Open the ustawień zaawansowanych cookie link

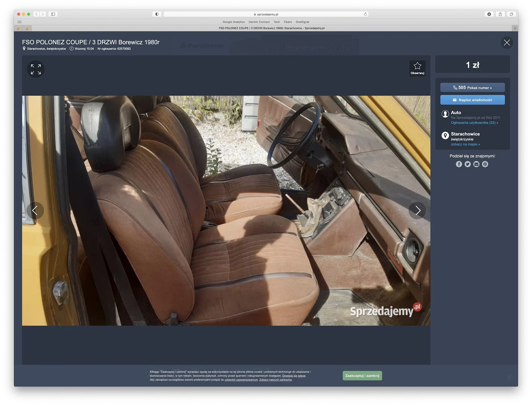point(241,380)
